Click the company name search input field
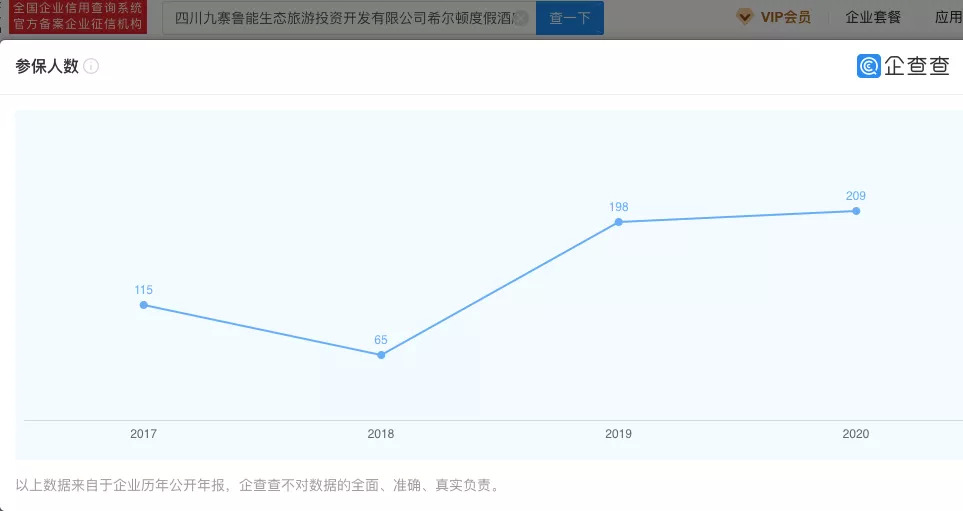 click(349, 18)
